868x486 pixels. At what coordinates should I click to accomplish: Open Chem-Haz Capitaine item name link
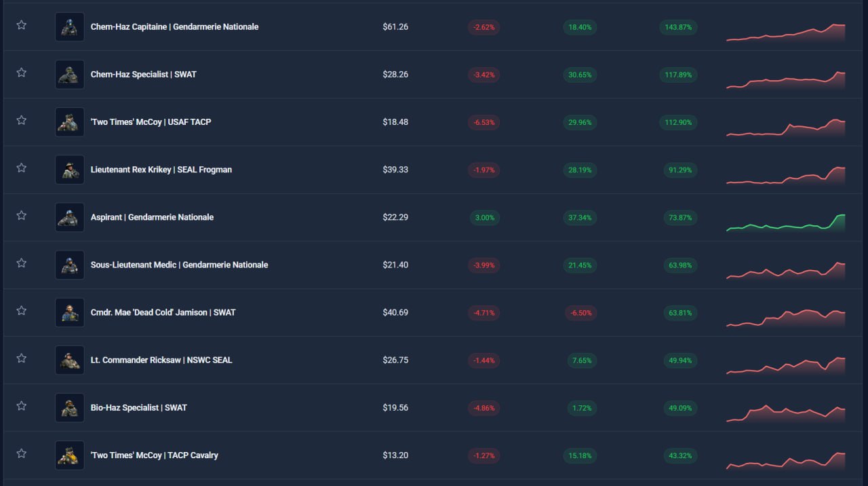(174, 27)
